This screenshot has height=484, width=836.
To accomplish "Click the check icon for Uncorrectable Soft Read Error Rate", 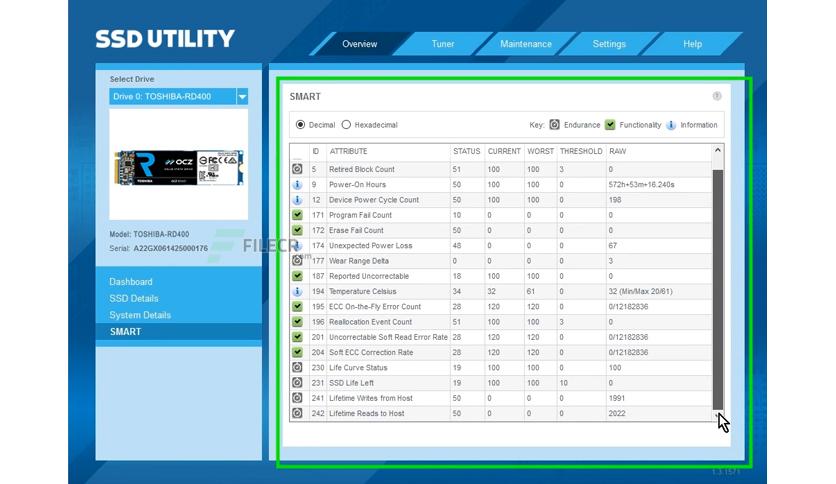I will (297, 337).
